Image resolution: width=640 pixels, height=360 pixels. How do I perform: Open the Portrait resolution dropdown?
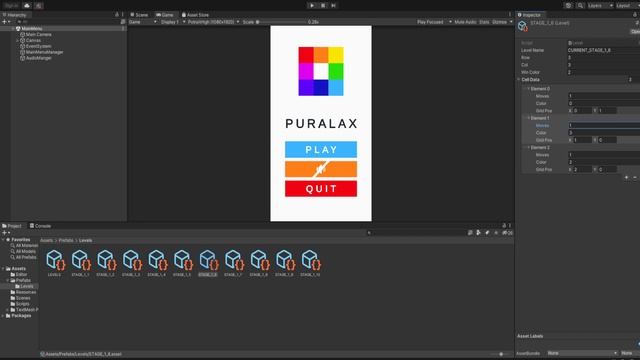213,22
